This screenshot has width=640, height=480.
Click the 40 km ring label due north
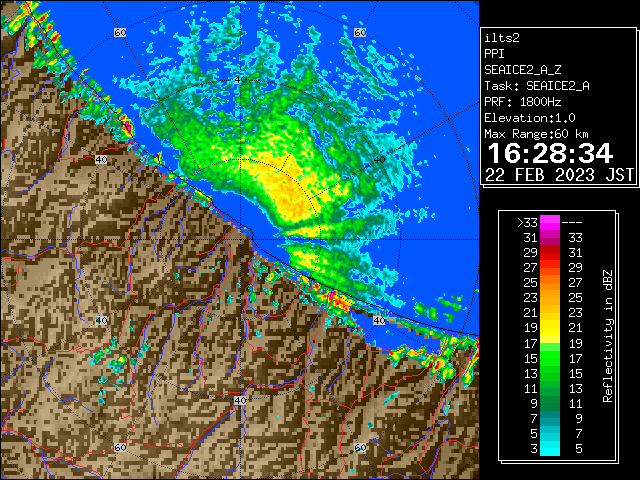[x=240, y=80]
